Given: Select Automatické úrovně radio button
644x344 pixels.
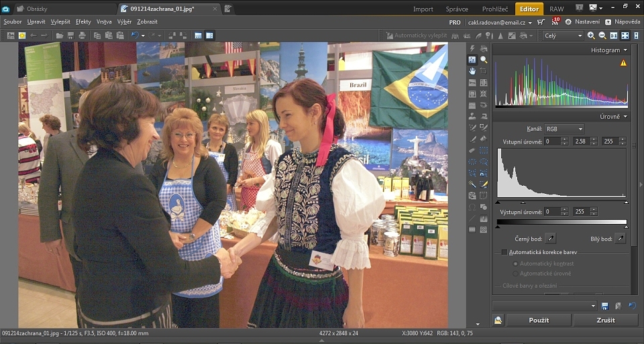Looking at the screenshot, I should pos(515,274).
